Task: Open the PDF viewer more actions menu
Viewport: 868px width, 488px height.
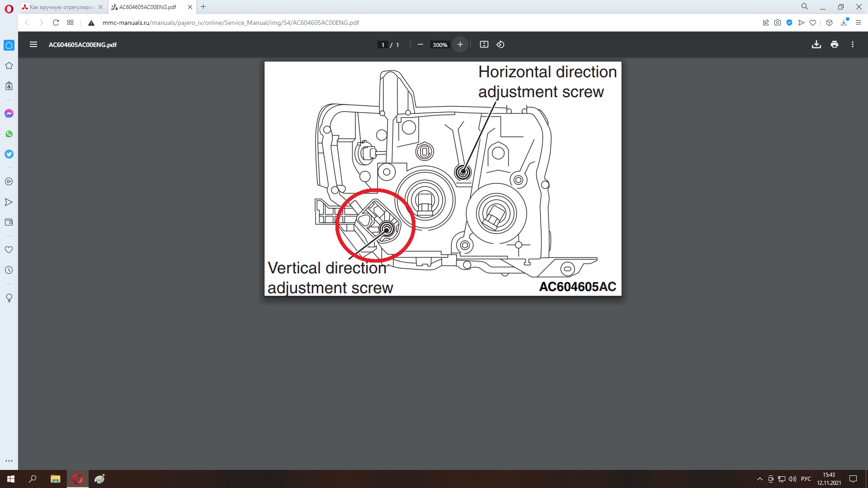Action: [x=852, y=44]
